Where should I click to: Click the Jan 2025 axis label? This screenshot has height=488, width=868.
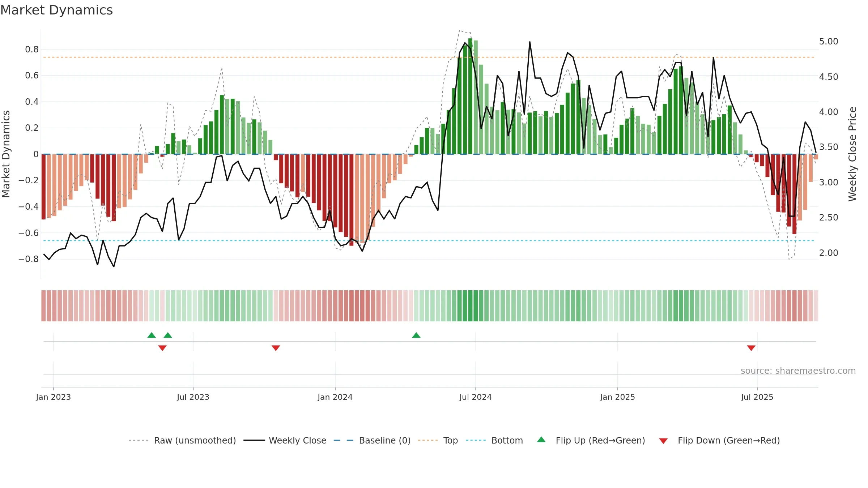coord(618,397)
